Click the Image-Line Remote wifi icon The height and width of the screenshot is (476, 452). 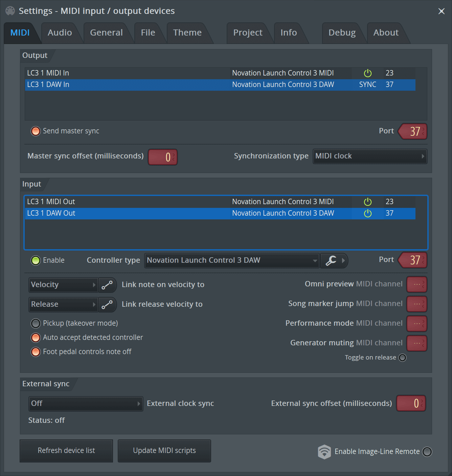click(324, 452)
